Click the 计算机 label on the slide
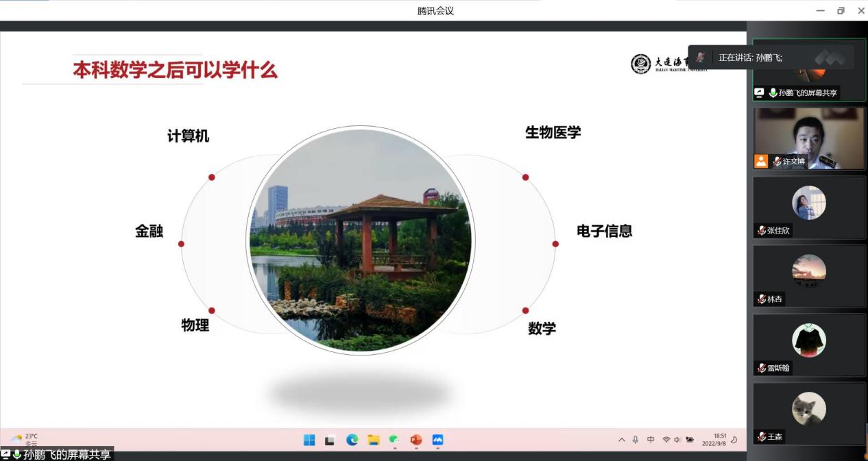 pyautogui.click(x=188, y=136)
